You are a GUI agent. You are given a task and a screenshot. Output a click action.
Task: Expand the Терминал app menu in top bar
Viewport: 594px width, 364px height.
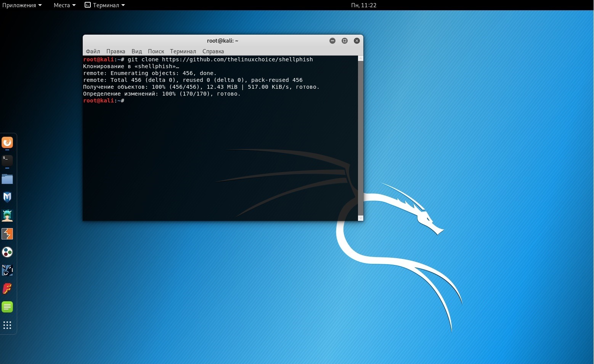click(105, 5)
